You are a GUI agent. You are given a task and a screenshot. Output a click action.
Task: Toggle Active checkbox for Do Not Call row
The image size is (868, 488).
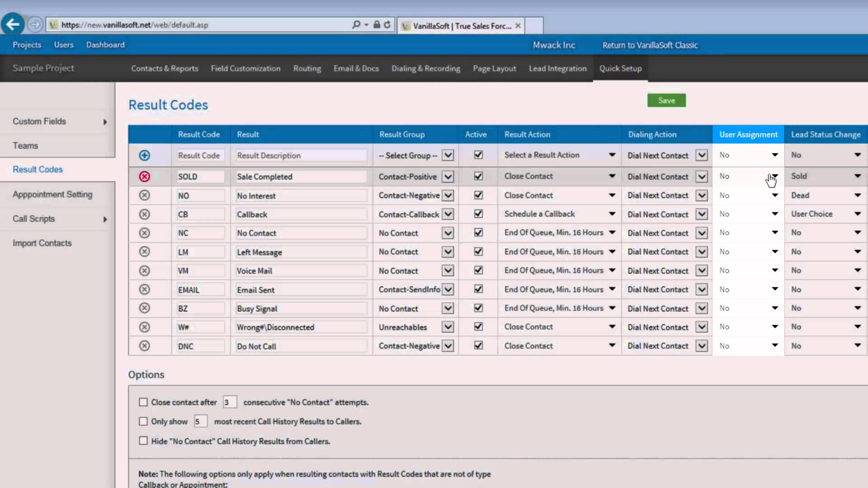click(478, 345)
